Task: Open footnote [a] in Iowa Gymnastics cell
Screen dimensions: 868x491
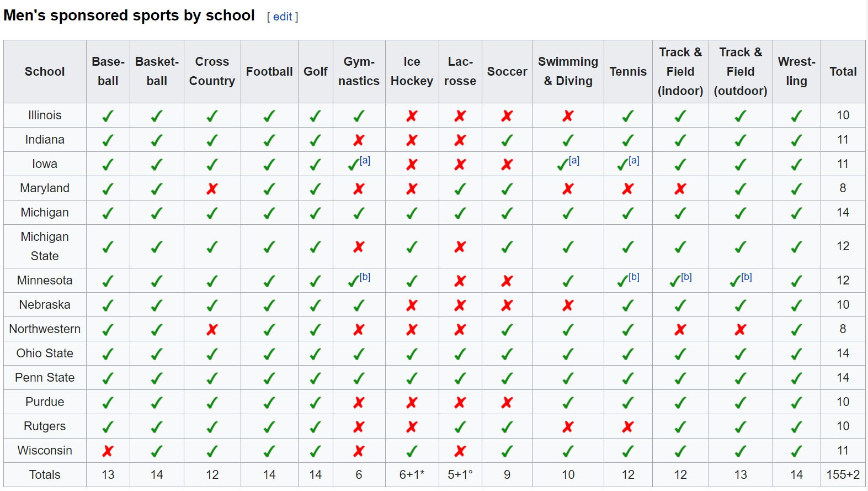Action: pyautogui.click(x=365, y=161)
